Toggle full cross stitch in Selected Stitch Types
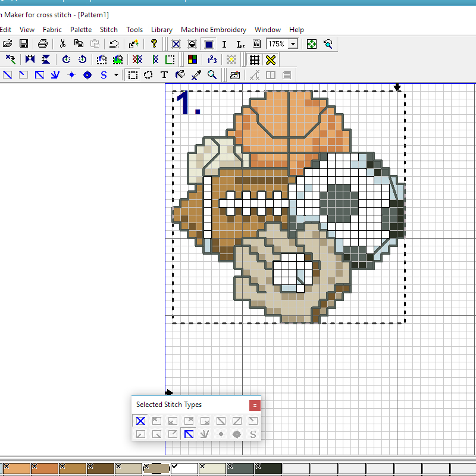The width and height of the screenshot is (476, 476). [140, 421]
